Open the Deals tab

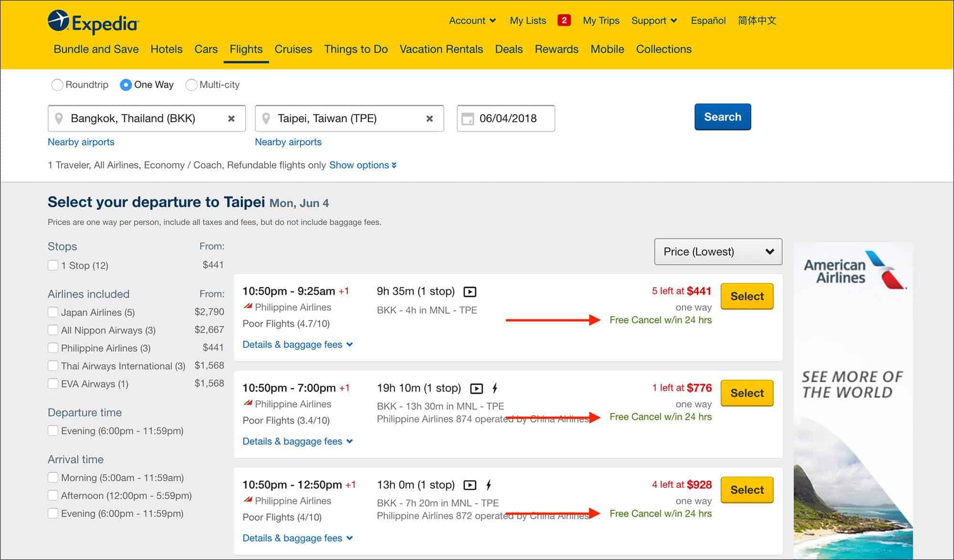point(509,49)
